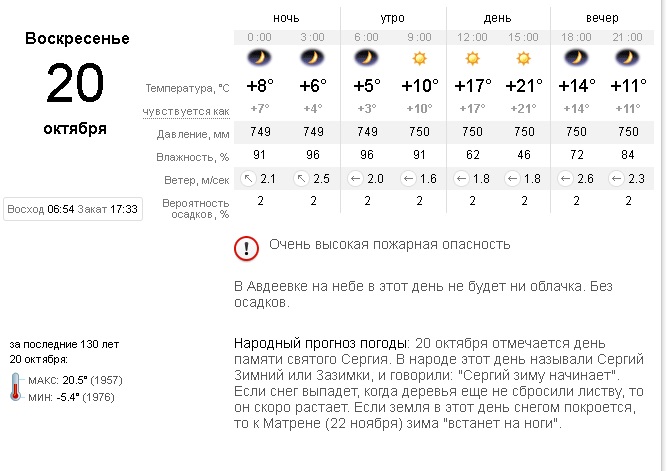The width and height of the screenshot is (668, 471).
Task: Click the moon icon at 3:00
Action: [x=312, y=58]
